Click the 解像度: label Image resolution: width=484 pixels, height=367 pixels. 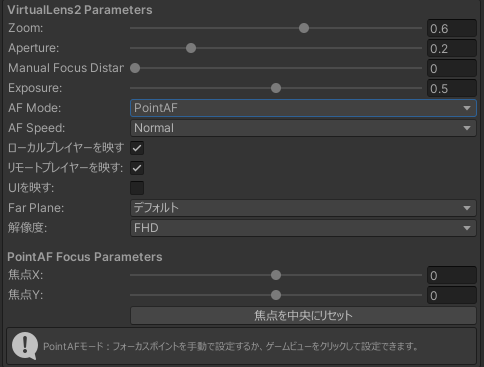[27, 228]
